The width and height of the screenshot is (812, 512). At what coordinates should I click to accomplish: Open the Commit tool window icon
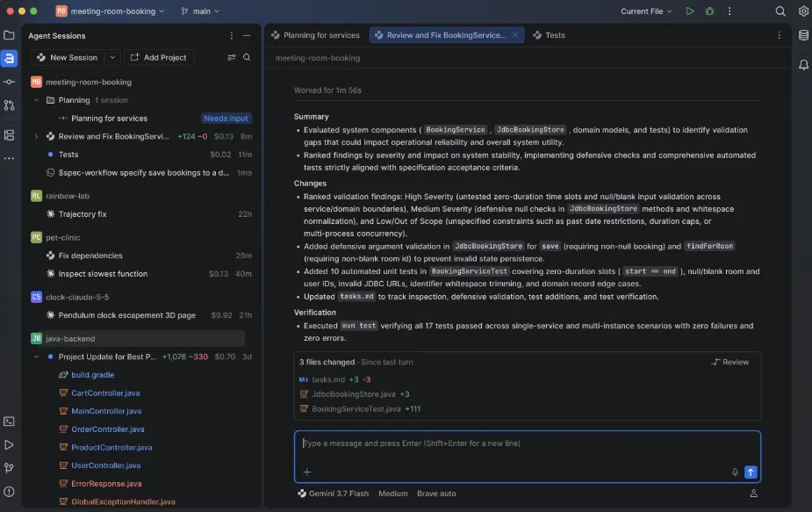[9, 82]
